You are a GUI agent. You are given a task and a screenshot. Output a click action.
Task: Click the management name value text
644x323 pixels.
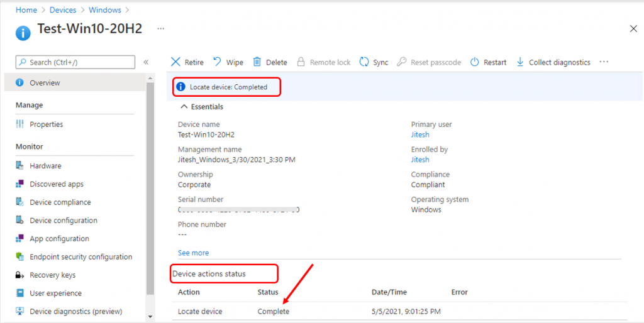tap(236, 160)
